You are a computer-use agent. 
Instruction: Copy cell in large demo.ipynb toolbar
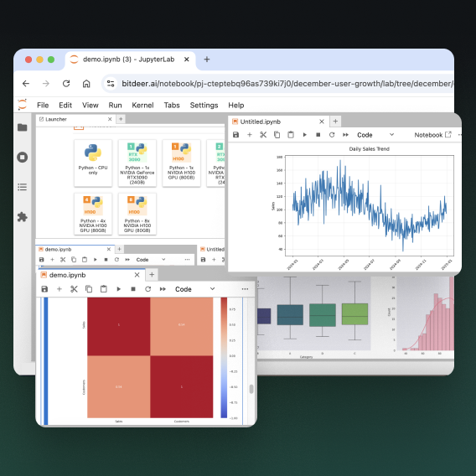(89, 289)
